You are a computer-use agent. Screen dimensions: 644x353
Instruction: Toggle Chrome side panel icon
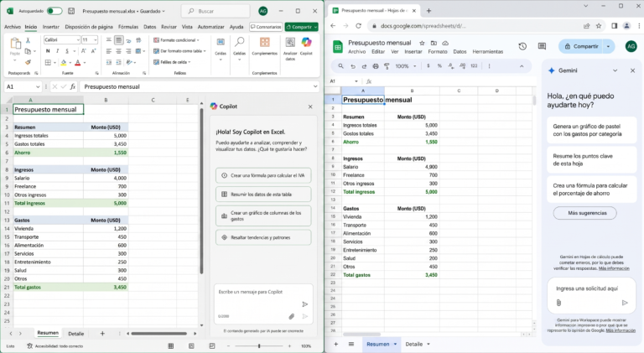click(615, 26)
